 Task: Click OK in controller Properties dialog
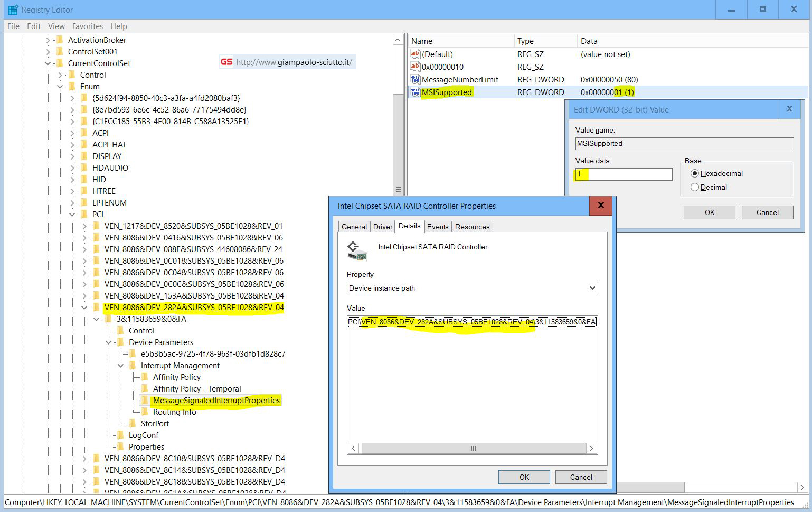[x=524, y=477]
